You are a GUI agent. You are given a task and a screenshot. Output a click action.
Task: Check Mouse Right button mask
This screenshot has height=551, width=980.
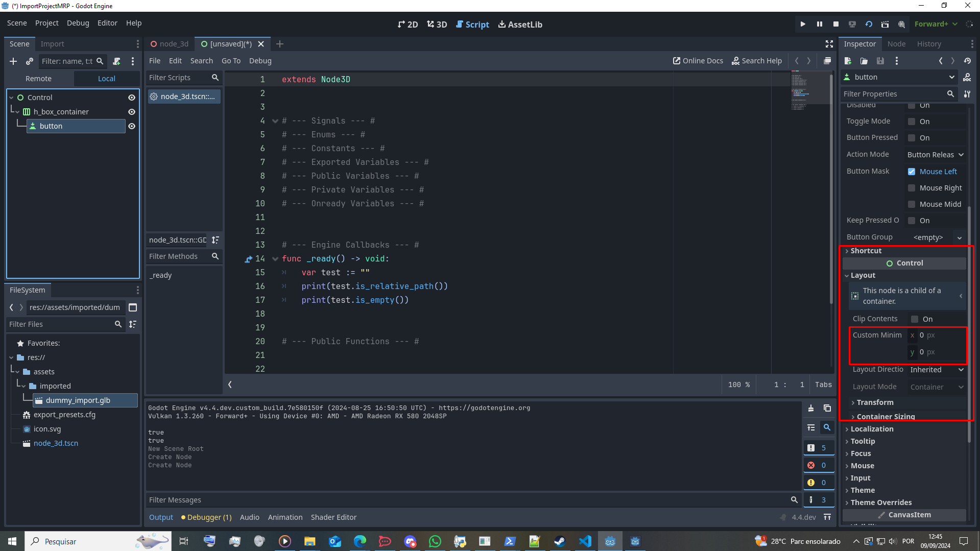point(912,188)
